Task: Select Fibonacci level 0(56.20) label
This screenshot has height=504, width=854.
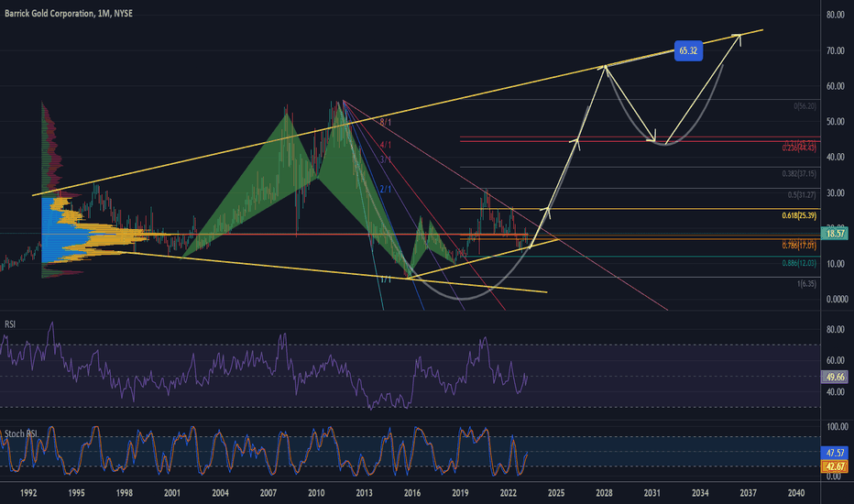Action: [x=805, y=106]
